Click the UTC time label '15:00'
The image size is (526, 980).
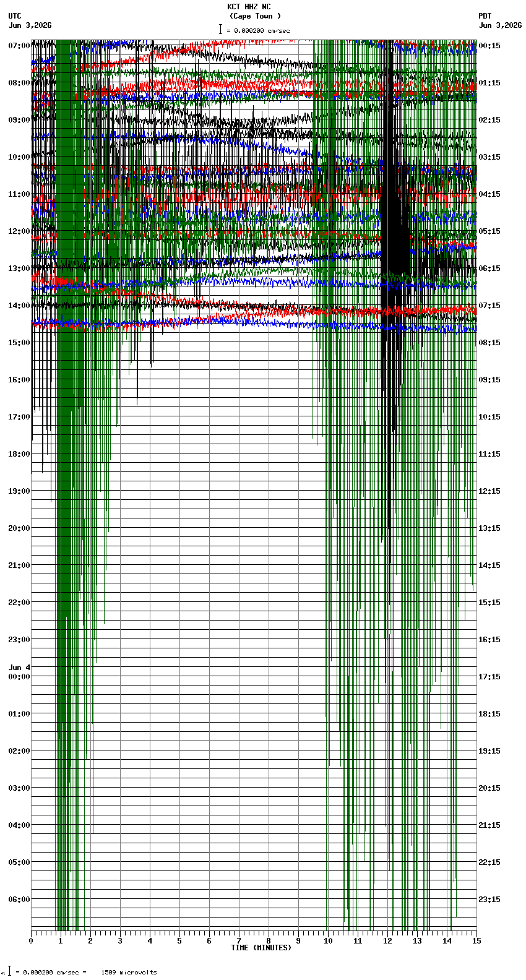tap(19, 343)
